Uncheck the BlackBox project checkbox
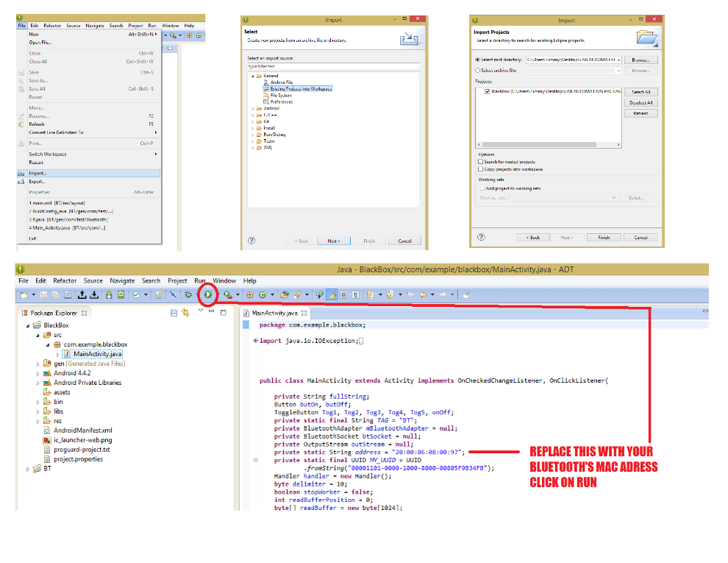 (487, 91)
